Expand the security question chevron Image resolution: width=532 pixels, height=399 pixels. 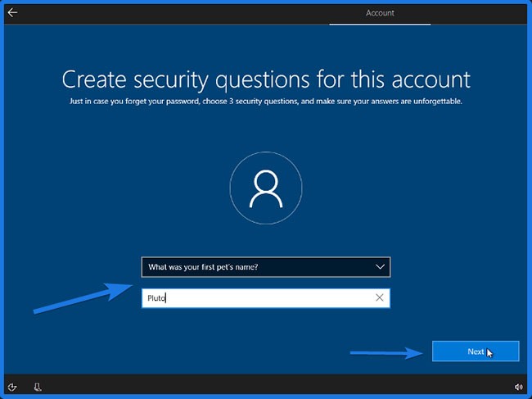tap(379, 267)
